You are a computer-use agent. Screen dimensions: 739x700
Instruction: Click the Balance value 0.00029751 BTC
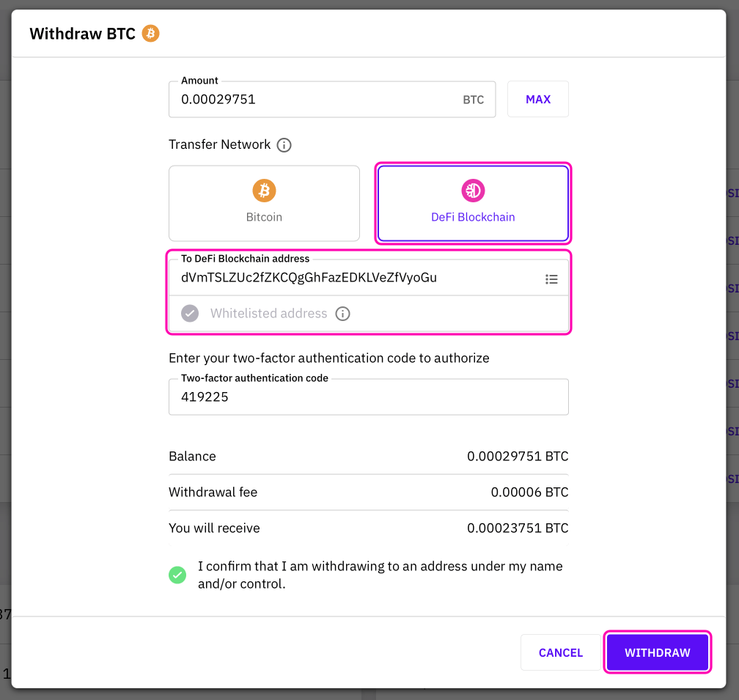518,457
